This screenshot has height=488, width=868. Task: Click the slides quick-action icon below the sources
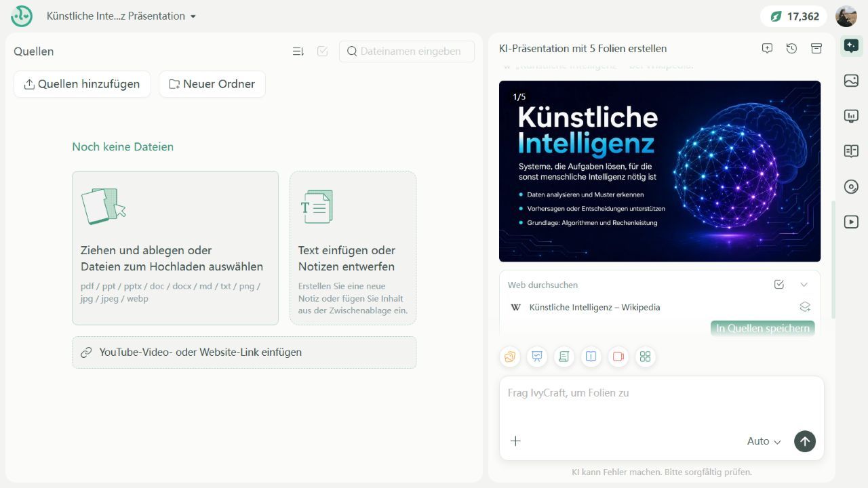coord(537,357)
